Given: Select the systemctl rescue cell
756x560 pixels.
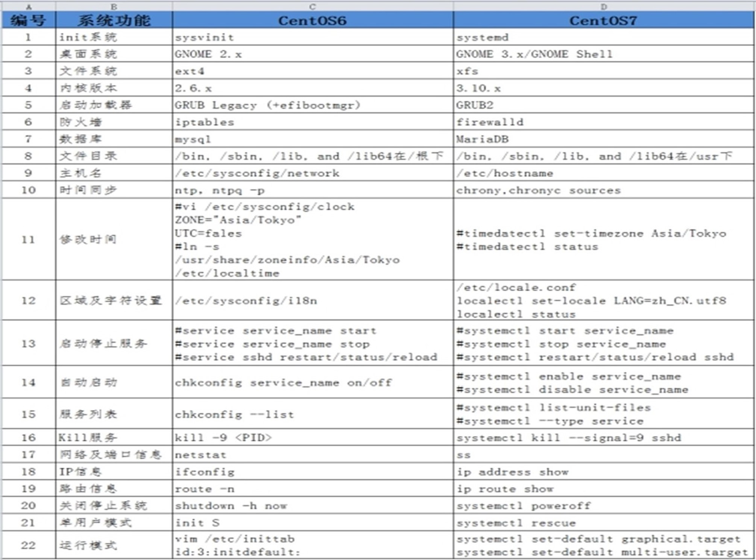Looking at the screenshot, I should [x=604, y=522].
